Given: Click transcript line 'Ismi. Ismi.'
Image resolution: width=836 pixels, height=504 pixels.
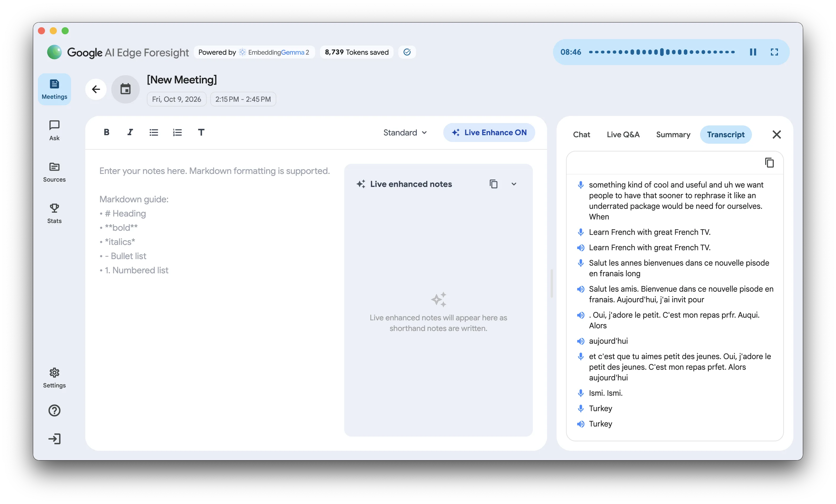Looking at the screenshot, I should coord(606,393).
